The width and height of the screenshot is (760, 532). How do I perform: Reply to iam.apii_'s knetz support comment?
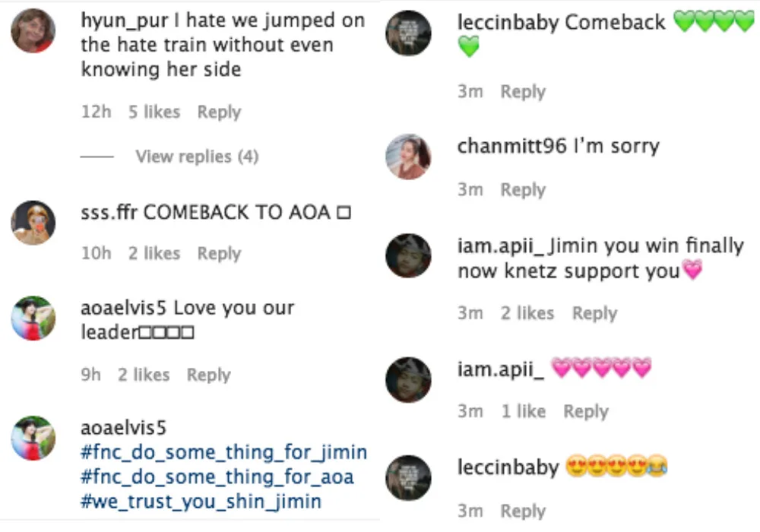point(595,313)
